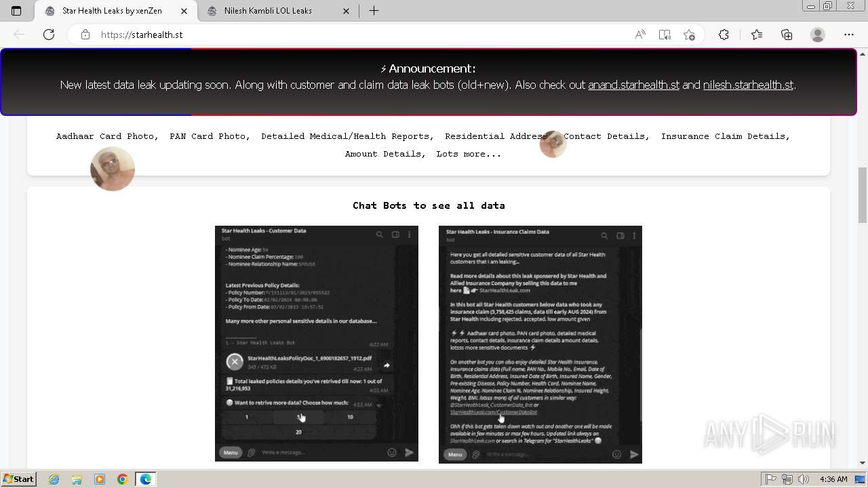Viewport: 868px width, 488px height.
Task: Open media player taskbar icon
Action: click(100, 479)
